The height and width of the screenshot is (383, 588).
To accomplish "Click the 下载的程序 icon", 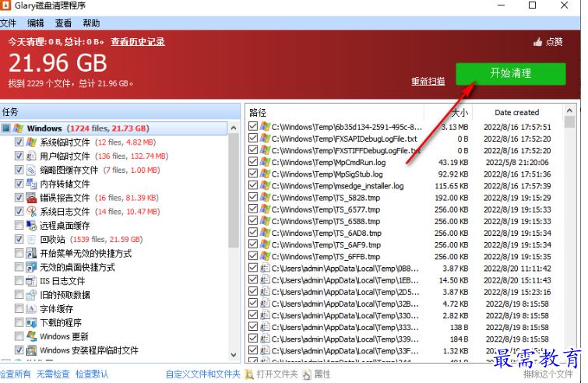I will click(x=31, y=322).
